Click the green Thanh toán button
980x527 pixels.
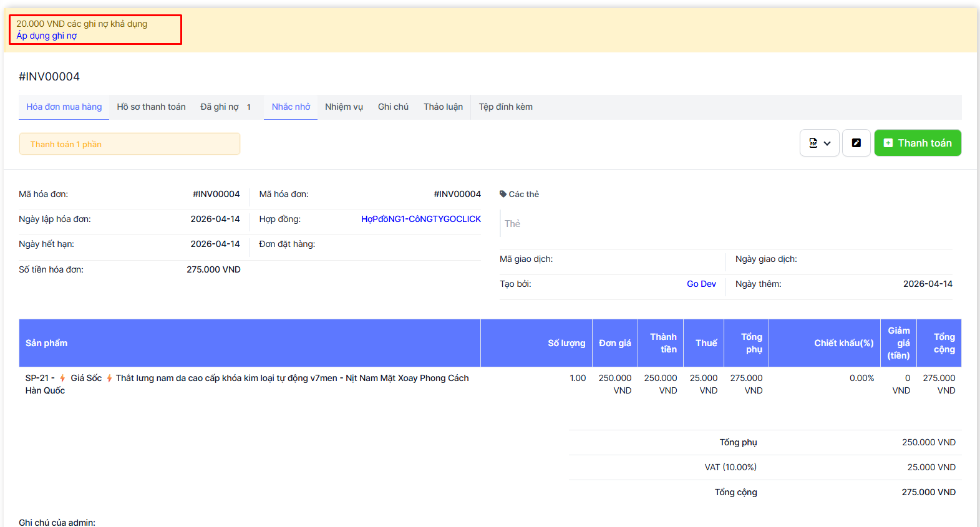click(x=918, y=143)
